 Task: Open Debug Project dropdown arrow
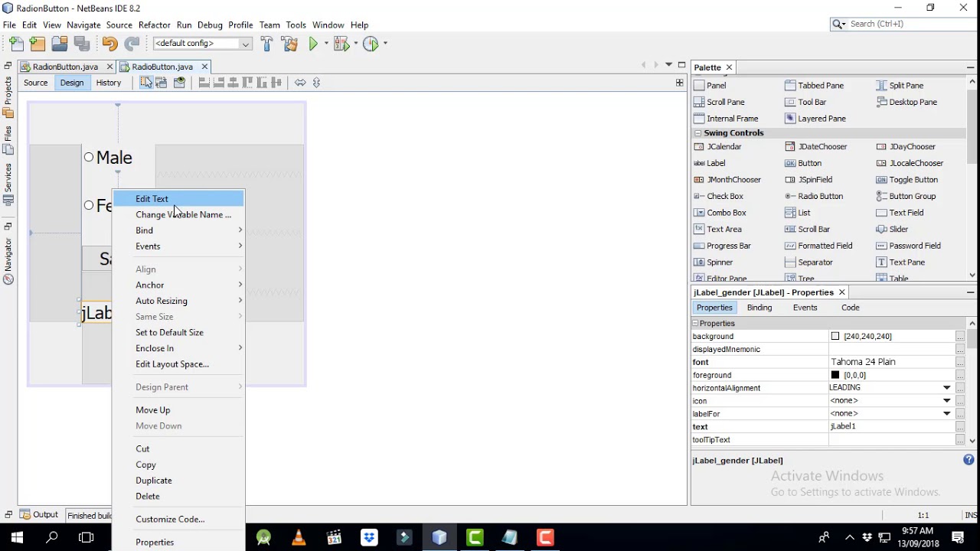[354, 44]
